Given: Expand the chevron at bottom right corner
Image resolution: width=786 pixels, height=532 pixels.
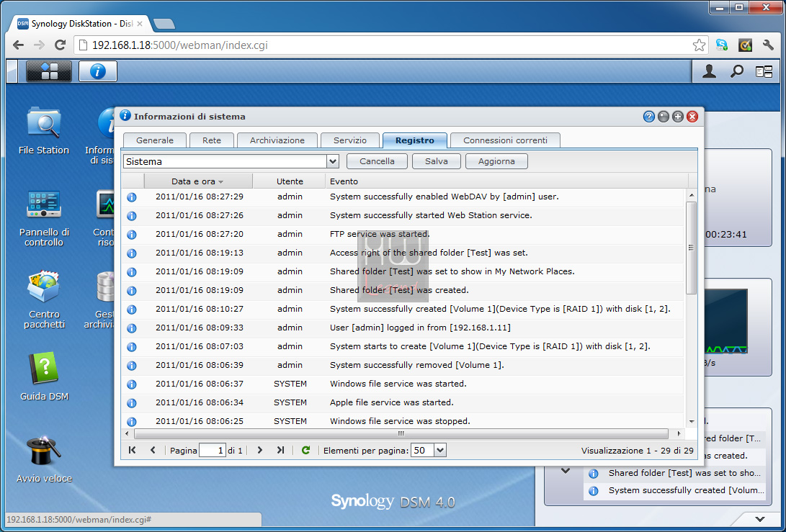Looking at the screenshot, I should (760, 519).
